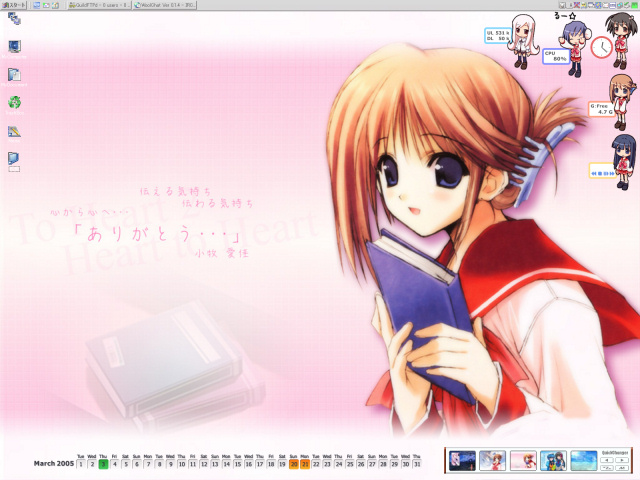Click the third quick launch icon
Screen dimensions: 640x480
coord(56,5)
